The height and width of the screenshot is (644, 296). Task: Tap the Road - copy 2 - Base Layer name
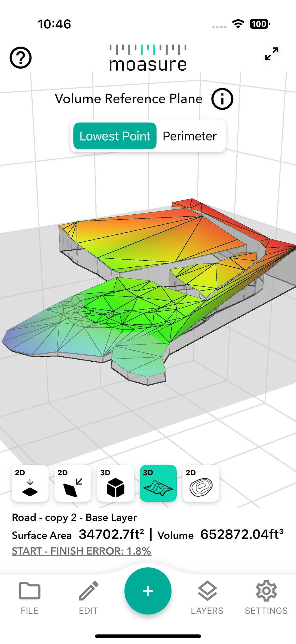pyautogui.click(x=74, y=518)
